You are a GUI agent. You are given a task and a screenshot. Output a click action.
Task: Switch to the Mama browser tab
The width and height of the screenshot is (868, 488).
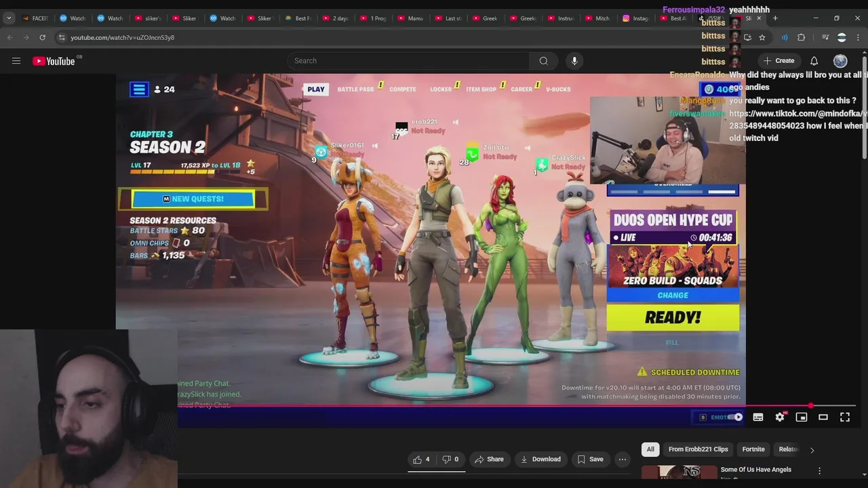(x=410, y=18)
